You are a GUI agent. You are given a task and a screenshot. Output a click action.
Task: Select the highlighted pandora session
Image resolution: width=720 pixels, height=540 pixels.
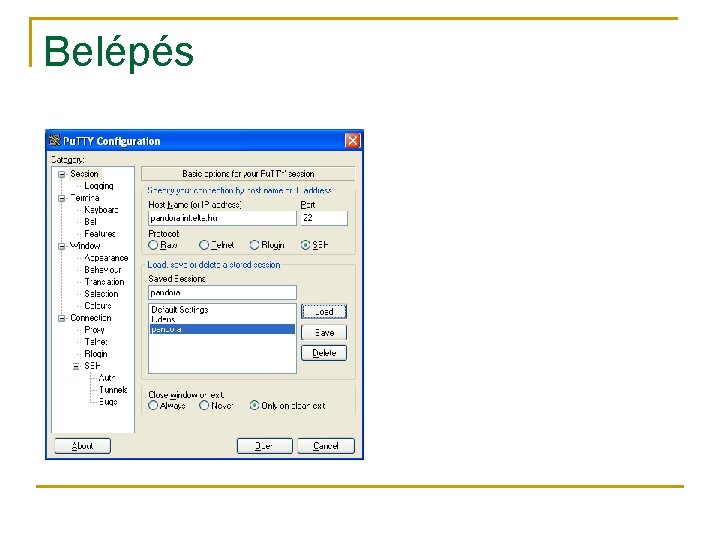222,329
